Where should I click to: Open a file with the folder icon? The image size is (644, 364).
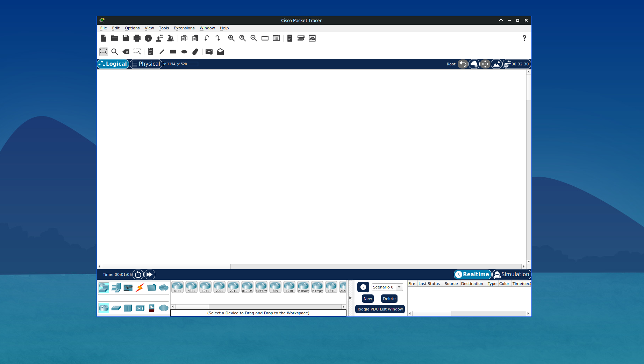tap(115, 38)
